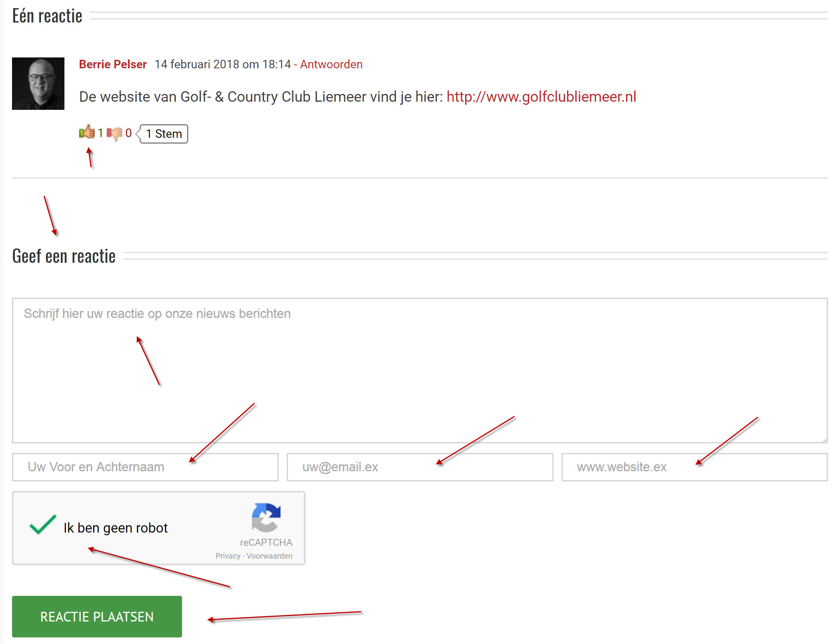
Task: Click the 'Eén reactie' heading
Action: pos(47,16)
